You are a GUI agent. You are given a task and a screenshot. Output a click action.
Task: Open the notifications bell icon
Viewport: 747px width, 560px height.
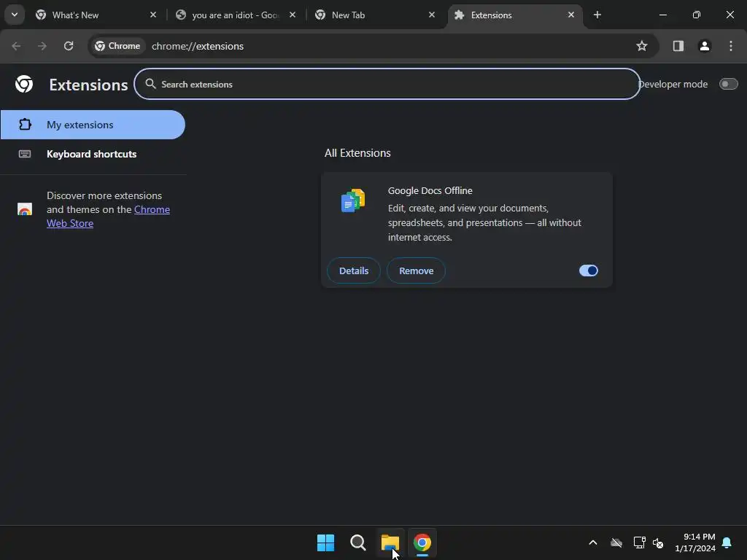point(727,542)
